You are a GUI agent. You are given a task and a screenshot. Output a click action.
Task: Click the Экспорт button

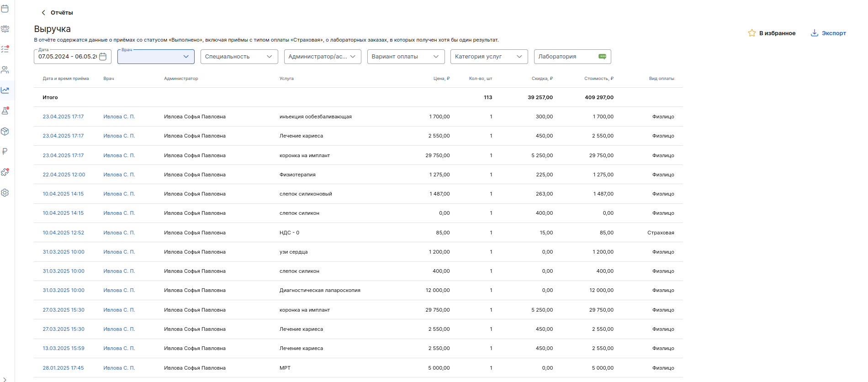coord(828,33)
